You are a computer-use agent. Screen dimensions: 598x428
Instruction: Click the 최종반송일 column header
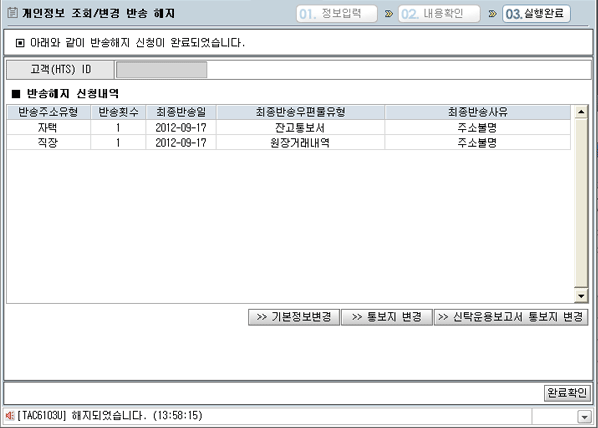click(181, 112)
